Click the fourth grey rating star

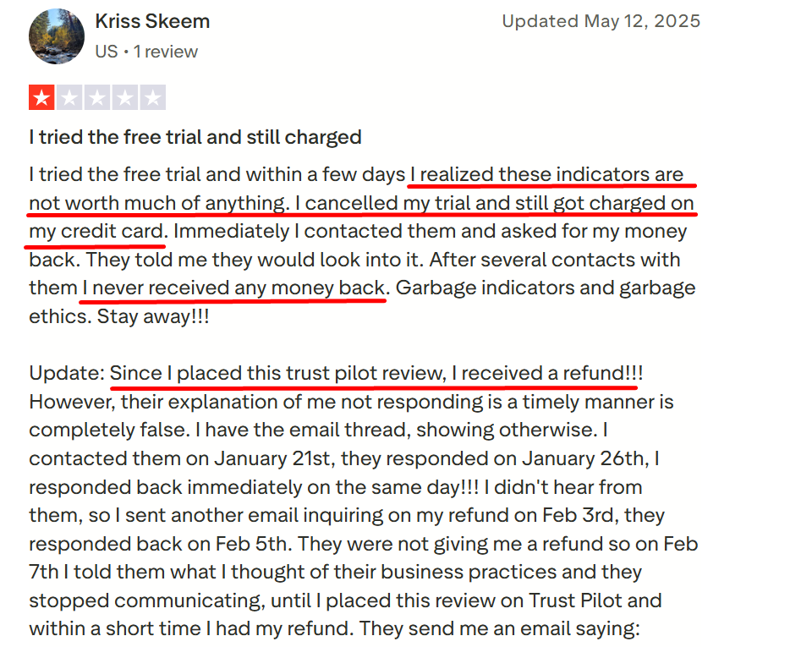pos(125,98)
